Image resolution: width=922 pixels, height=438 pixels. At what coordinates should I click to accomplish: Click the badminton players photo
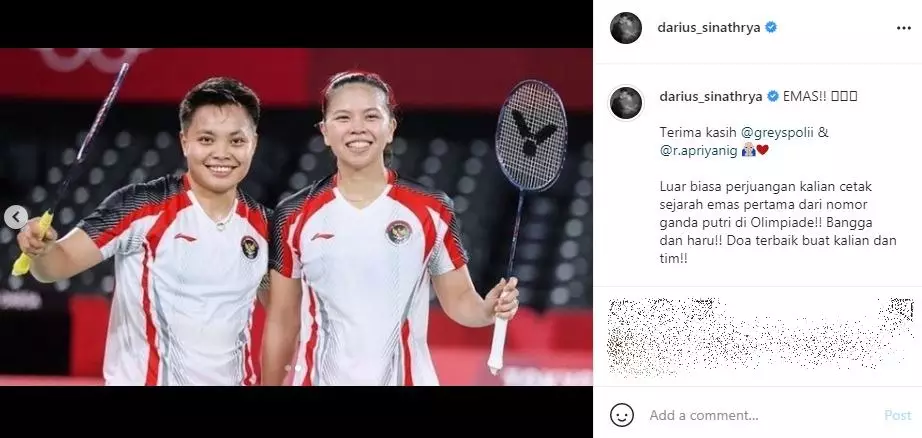tap(296, 217)
